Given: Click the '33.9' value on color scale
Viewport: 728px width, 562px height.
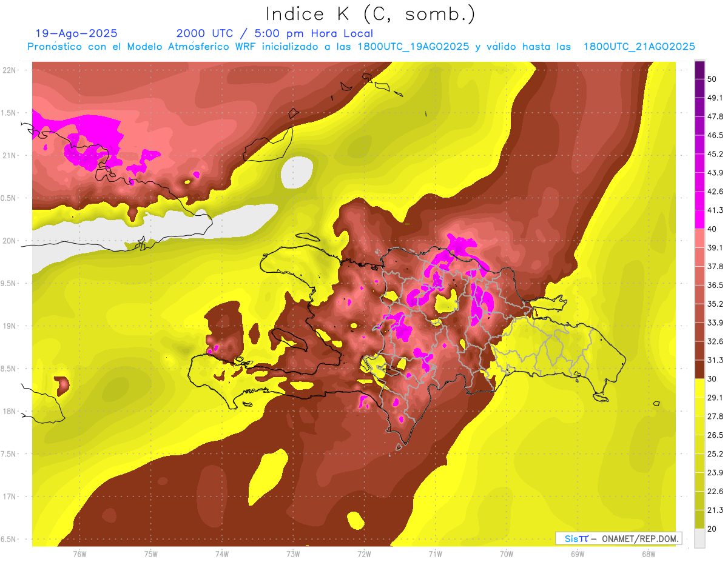Looking at the screenshot, I should click(x=715, y=323).
